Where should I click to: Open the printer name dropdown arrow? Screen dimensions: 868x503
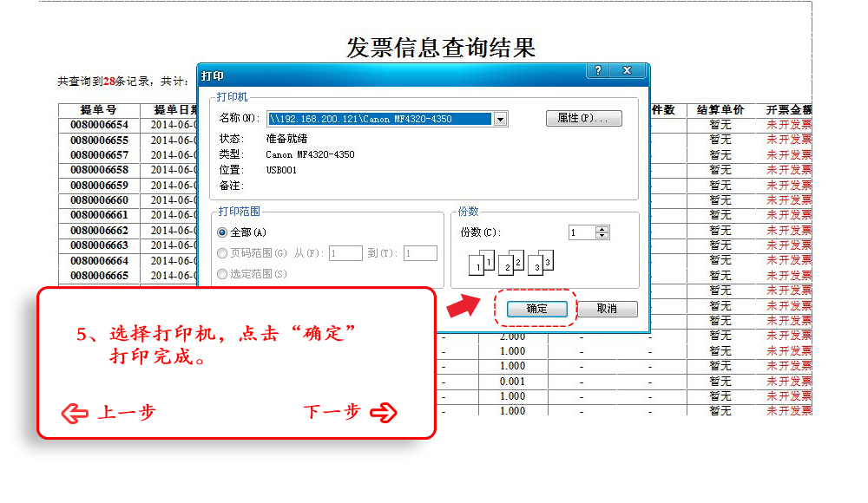point(500,119)
